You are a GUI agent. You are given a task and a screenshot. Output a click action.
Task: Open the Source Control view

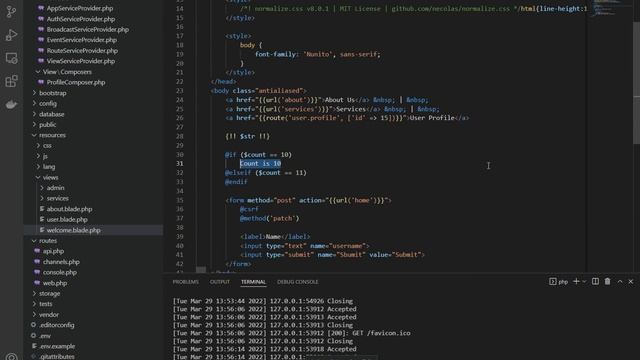[11, 12]
